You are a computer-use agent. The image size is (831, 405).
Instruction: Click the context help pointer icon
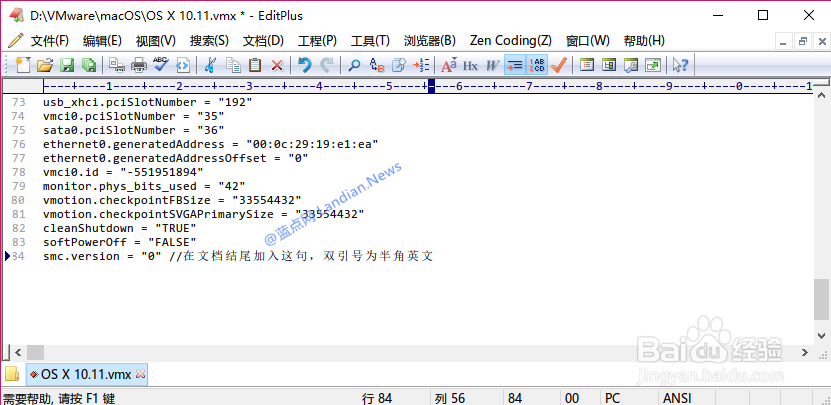pyautogui.click(x=680, y=65)
